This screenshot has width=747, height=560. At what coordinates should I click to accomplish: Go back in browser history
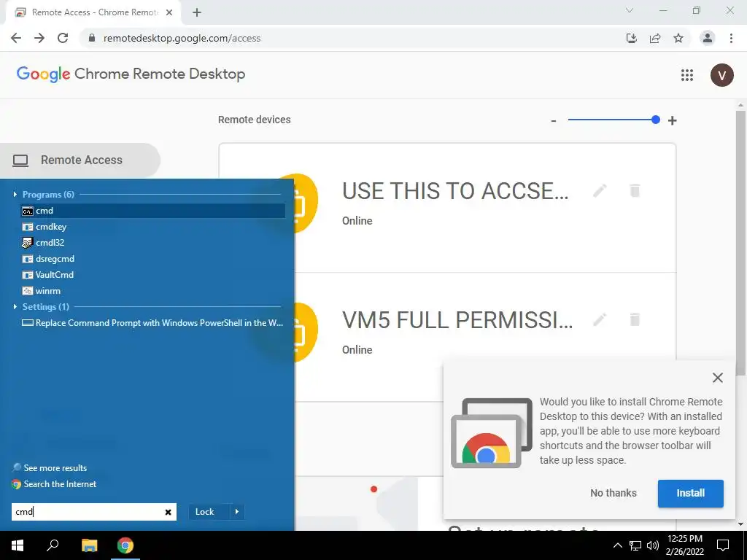[x=16, y=38]
